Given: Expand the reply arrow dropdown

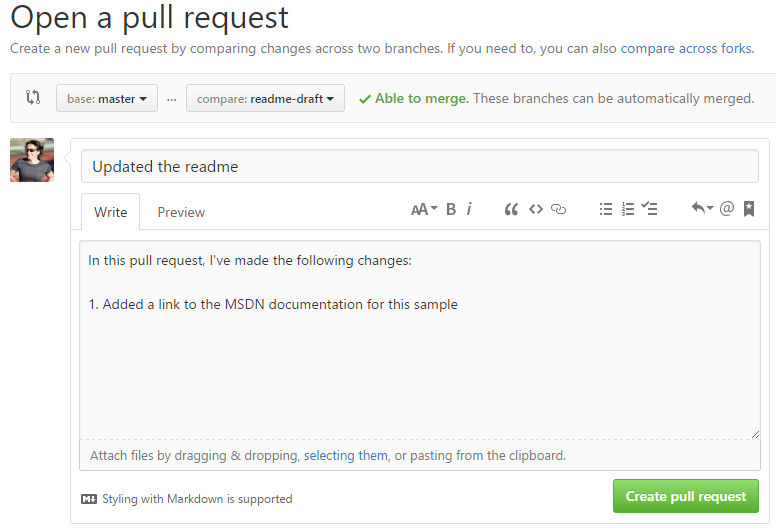Looking at the screenshot, I should point(702,209).
